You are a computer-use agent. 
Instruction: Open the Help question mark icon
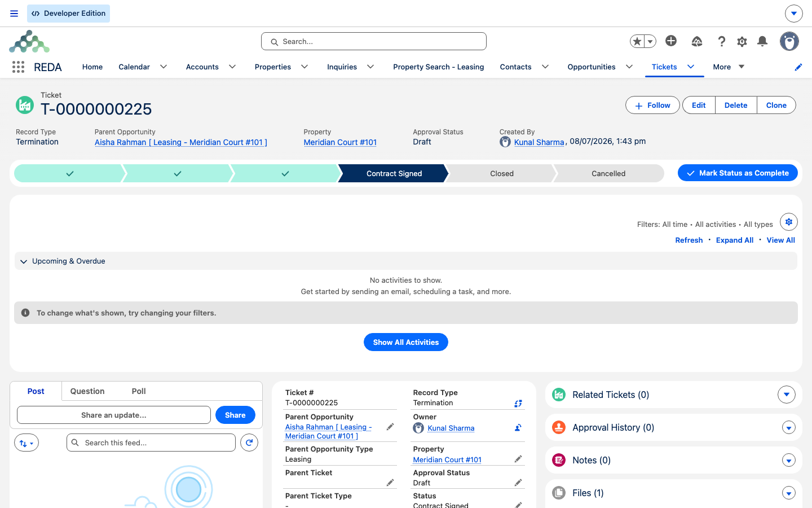[x=721, y=41]
